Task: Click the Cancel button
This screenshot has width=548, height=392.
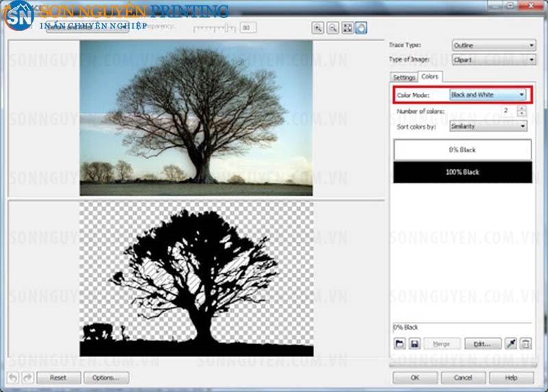Action: pos(463,378)
